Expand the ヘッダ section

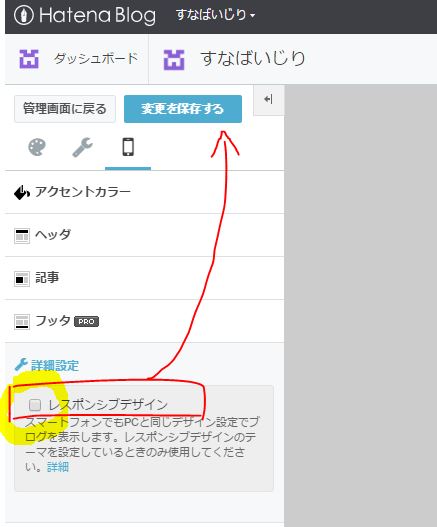[x=145, y=235]
